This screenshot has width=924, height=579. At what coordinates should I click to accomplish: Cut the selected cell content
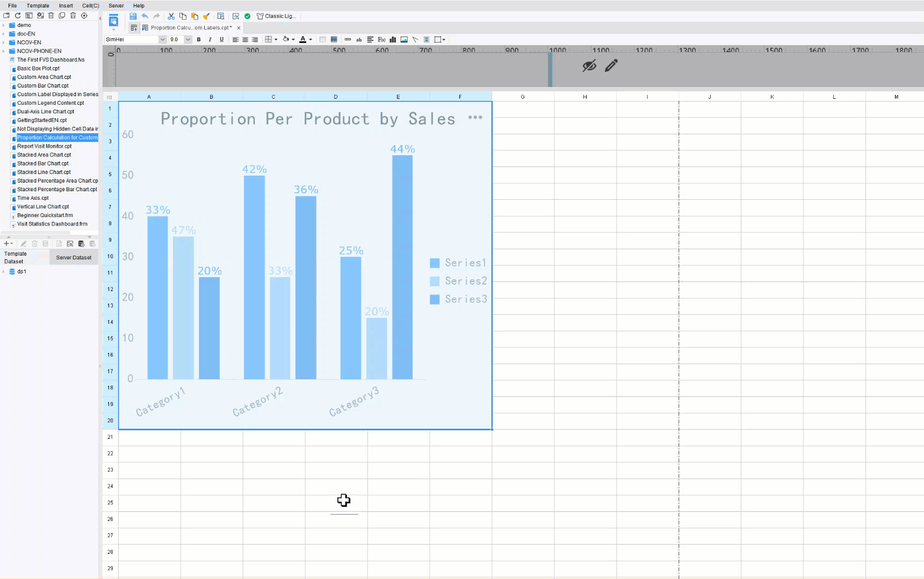(x=171, y=16)
